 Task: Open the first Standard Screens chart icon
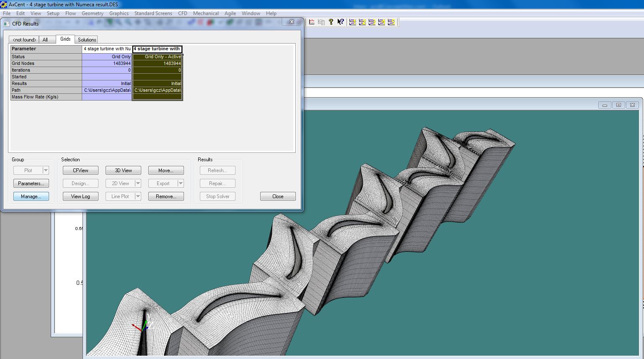point(353,22)
